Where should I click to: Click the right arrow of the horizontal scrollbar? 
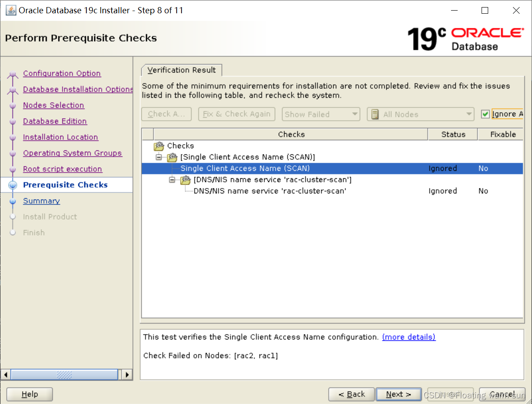127,374
